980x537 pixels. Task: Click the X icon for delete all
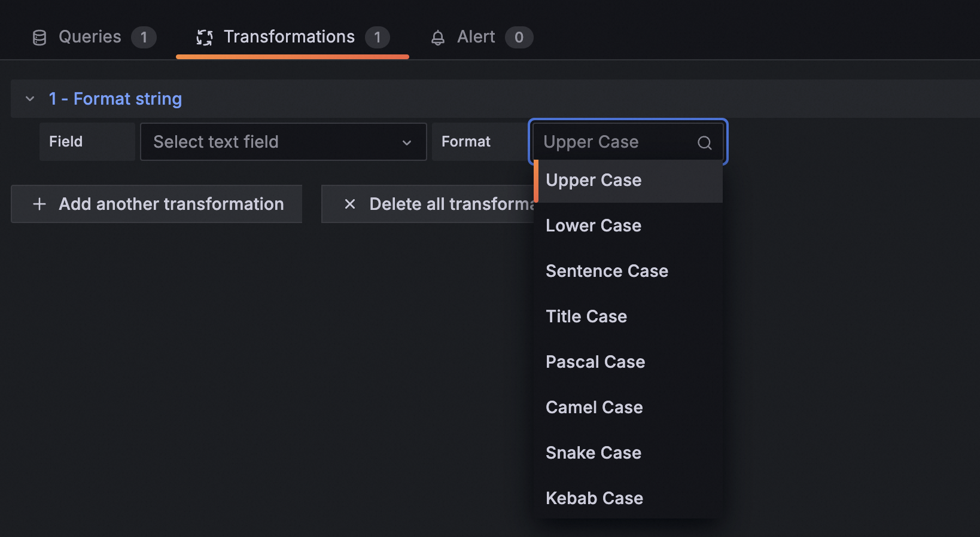coord(350,204)
